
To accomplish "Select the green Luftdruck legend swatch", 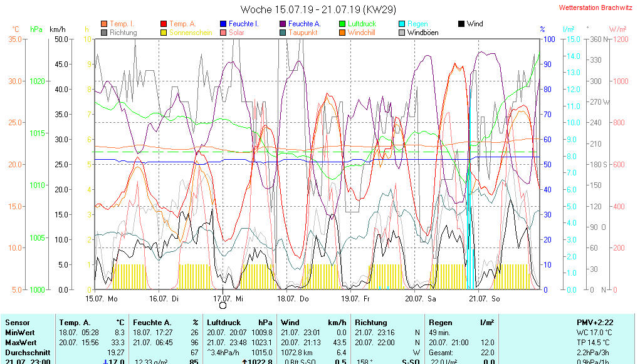I will pyautogui.click(x=342, y=24).
